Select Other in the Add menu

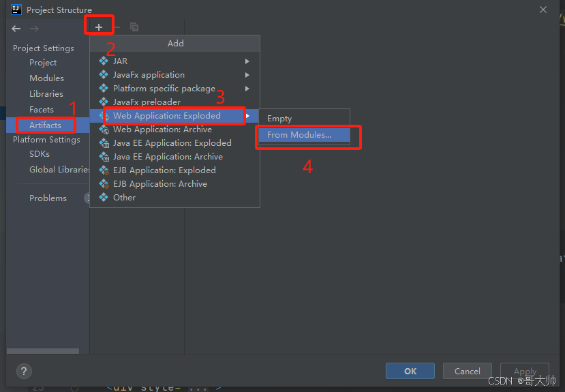(x=174, y=198)
